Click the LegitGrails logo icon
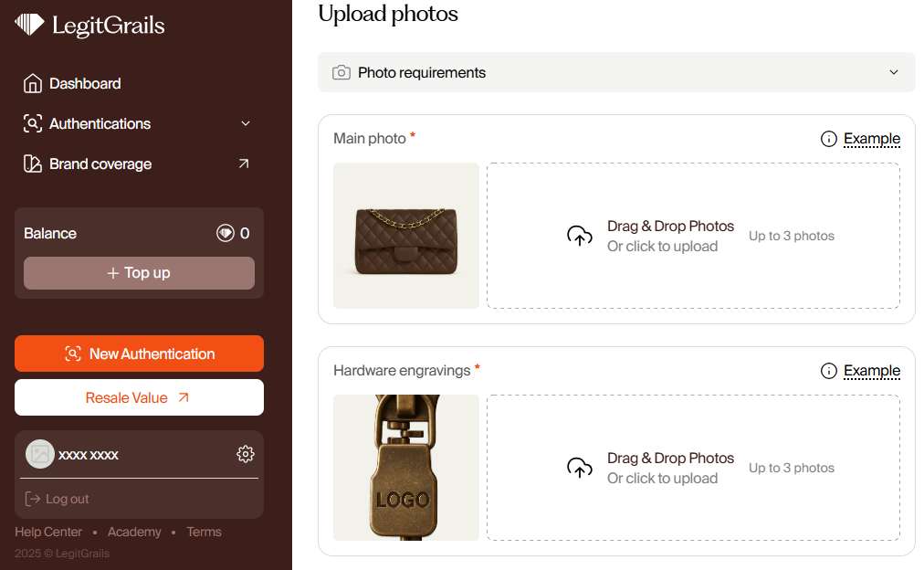This screenshot has width=924, height=570. click(29, 25)
